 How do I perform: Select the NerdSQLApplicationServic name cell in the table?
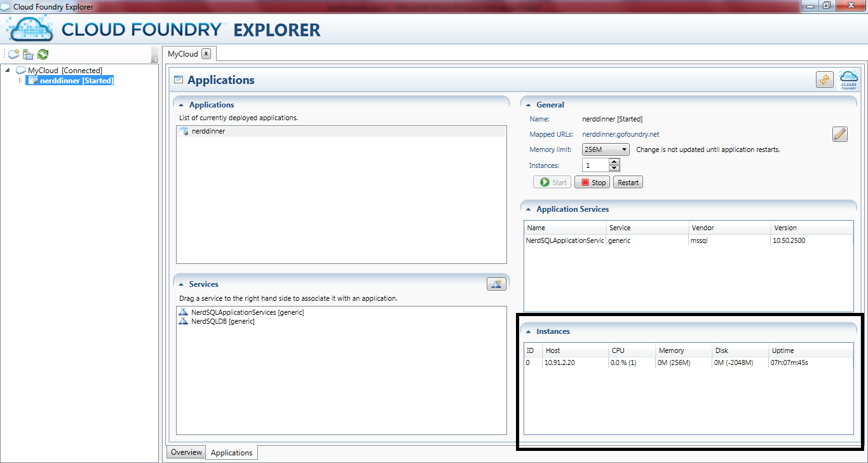(x=565, y=241)
